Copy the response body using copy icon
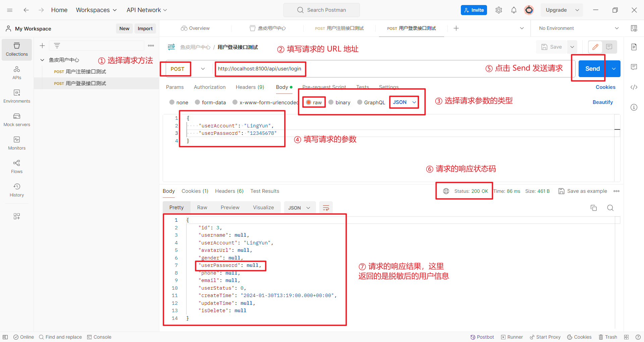Image resolution: width=644 pixels, height=342 pixels. coord(593,208)
